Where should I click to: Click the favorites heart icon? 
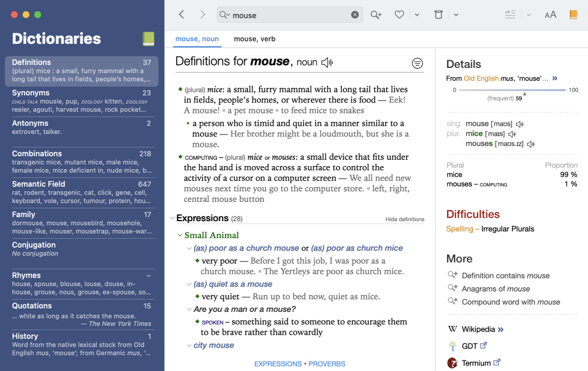[x=399, y=15]
